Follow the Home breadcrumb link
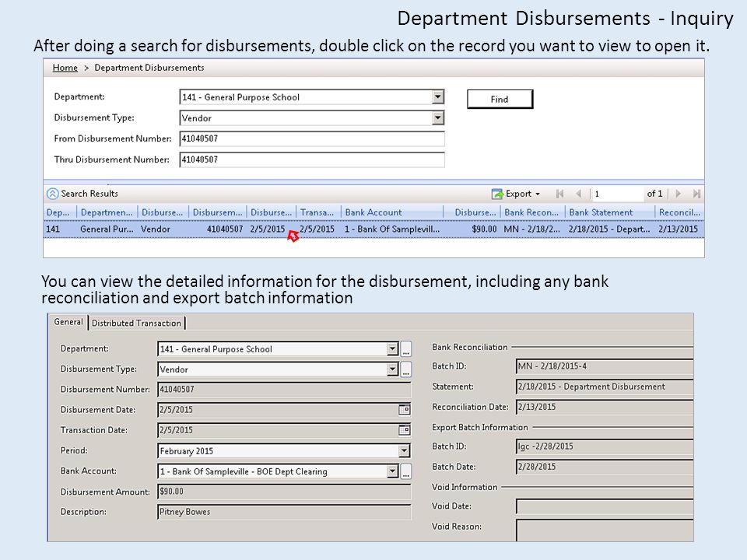This screenshot has width=747, height=560. click(x=65, y=68)
